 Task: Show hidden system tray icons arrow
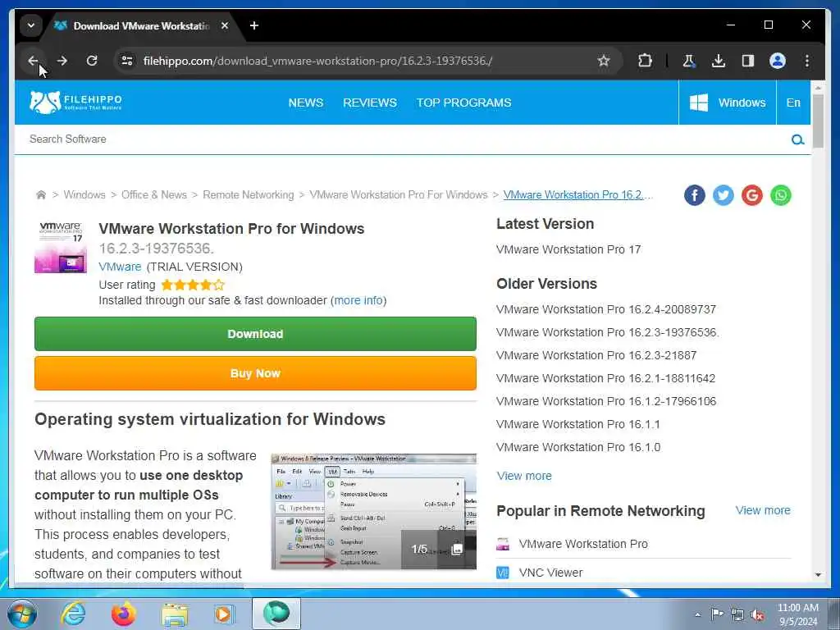pos(697,614)
